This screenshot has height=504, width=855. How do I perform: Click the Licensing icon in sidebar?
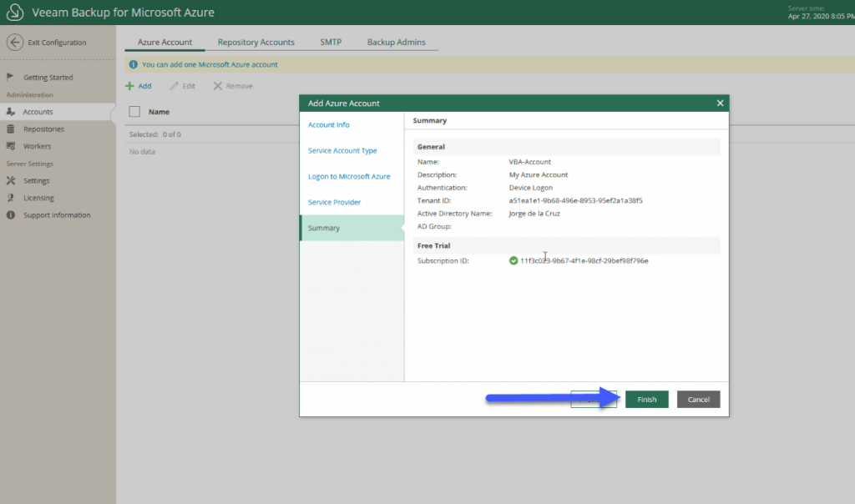(10, 198)
